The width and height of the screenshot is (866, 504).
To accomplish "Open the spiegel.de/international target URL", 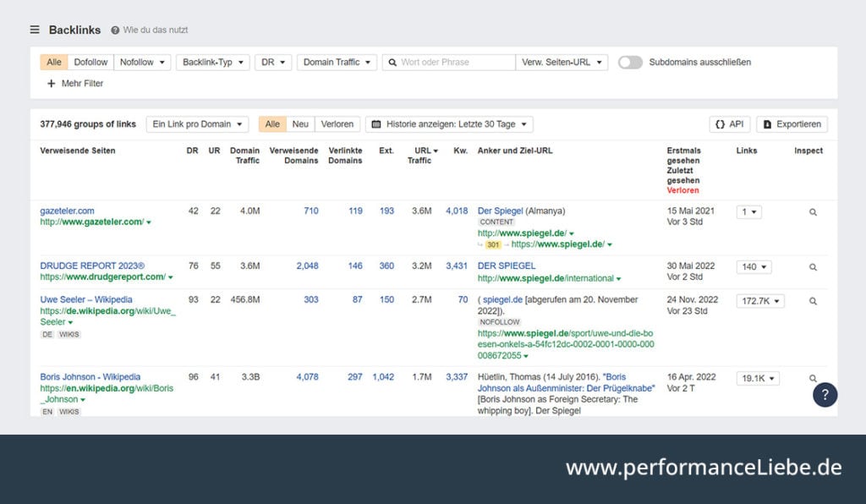I will pyautogui.click(x=545, y=278).
